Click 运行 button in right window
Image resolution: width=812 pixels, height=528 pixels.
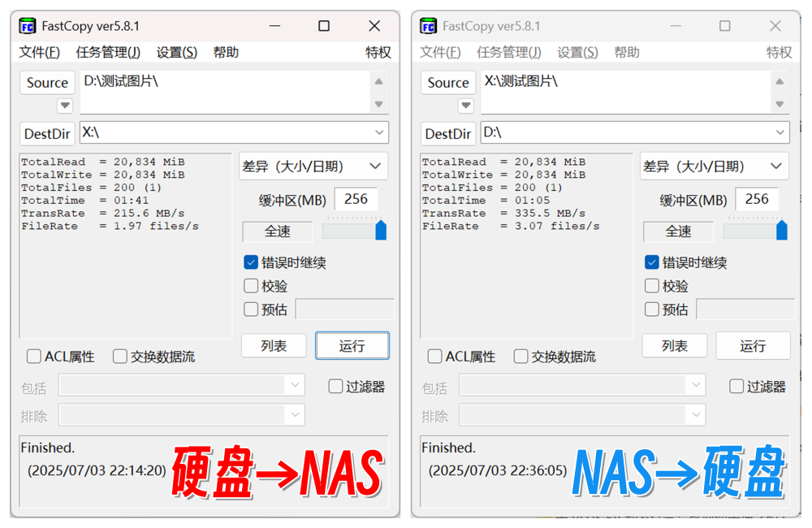coord(753,345)
